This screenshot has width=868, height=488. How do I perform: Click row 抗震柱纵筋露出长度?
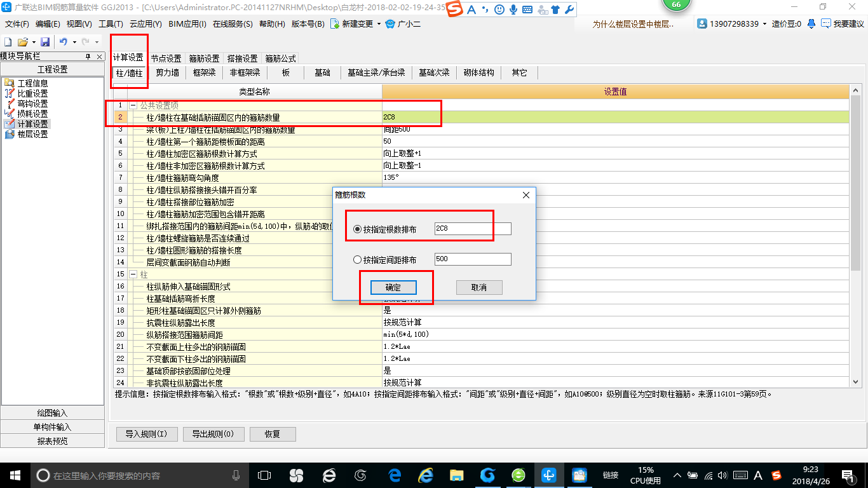[x=255, y=323]
